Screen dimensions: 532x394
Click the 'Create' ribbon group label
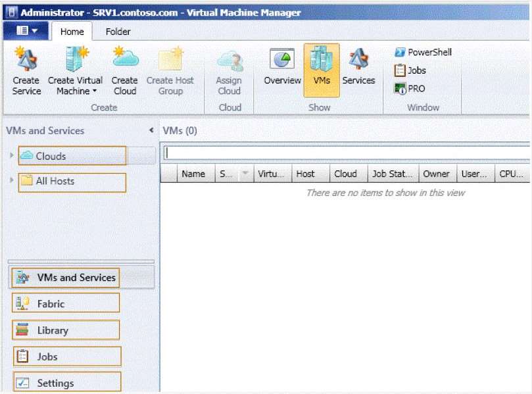[104, 108]
